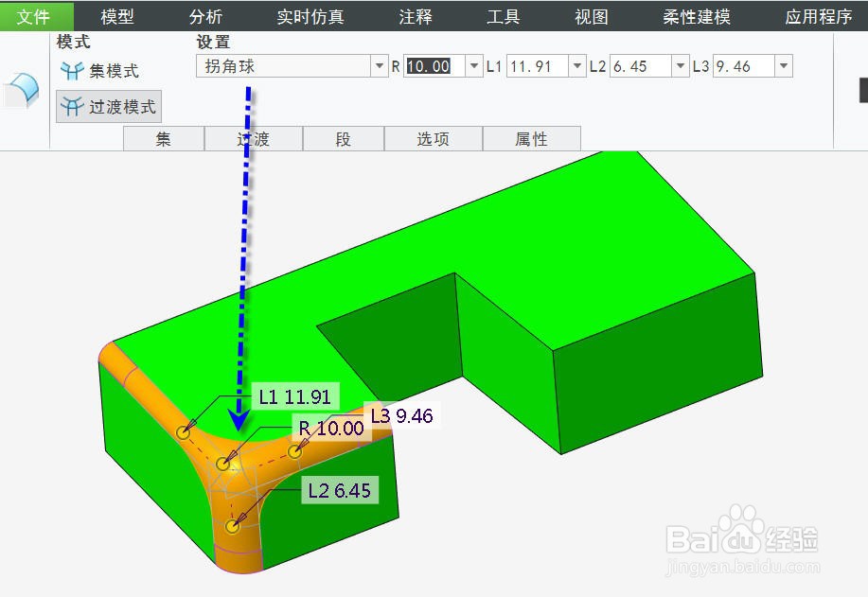Switch to the 集 panel tab
The image size is (868, 597).
pyautogui.click(x=163, y=138)
